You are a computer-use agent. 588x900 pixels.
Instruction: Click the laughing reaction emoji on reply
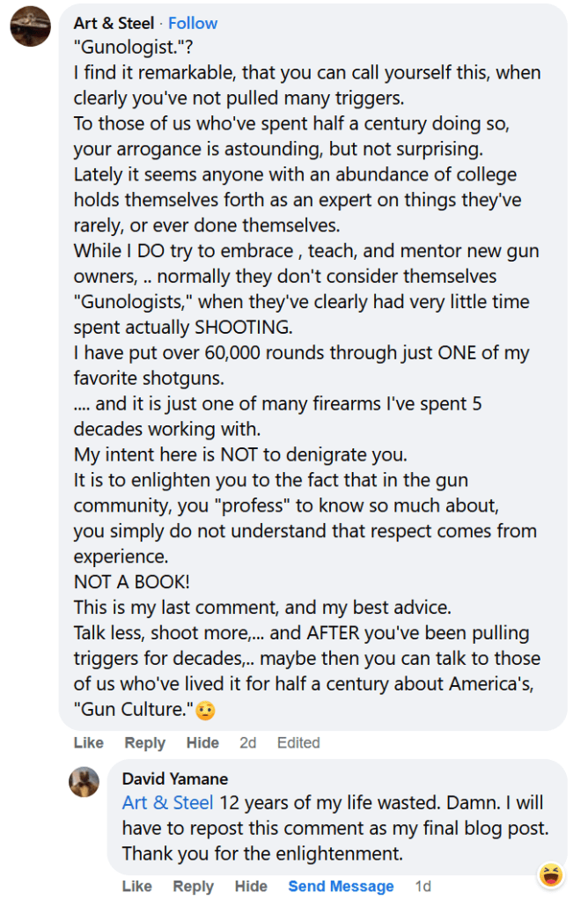(x=550, y=874)
